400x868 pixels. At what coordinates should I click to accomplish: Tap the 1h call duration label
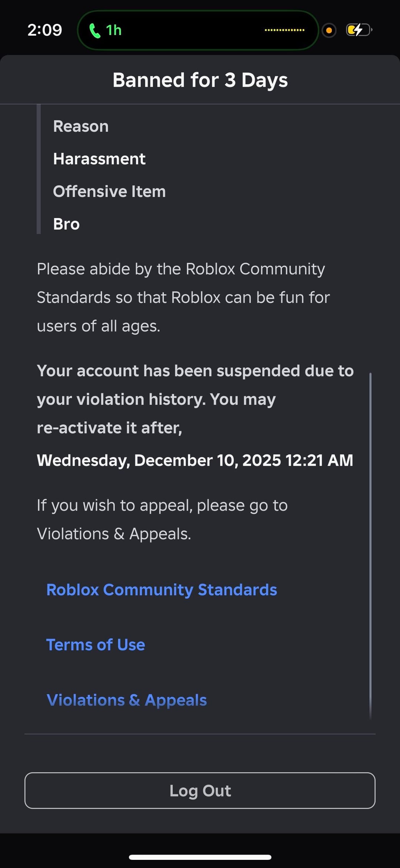point(114,30)
